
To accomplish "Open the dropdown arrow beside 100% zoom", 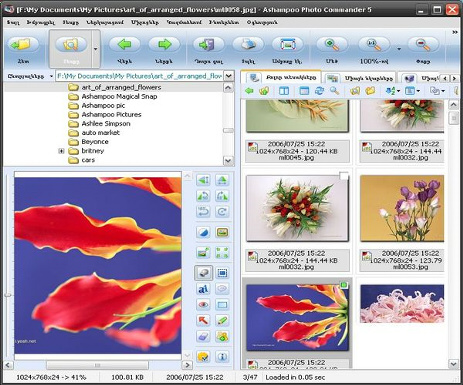I will pos(399,49).
